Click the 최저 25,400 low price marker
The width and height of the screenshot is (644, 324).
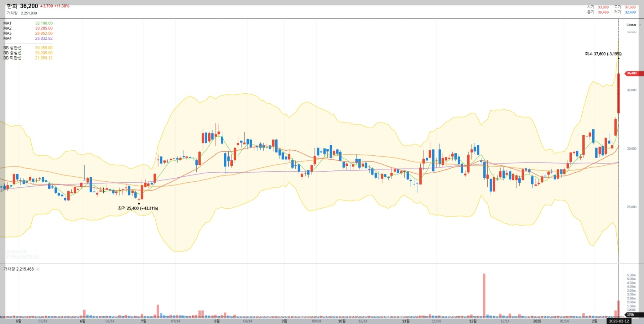tap(138, 208)
